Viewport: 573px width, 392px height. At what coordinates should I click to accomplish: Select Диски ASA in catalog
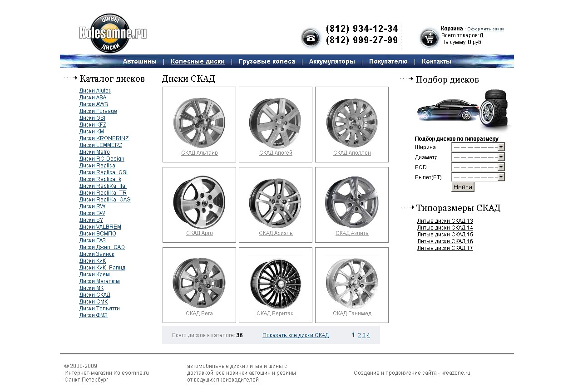93,98
